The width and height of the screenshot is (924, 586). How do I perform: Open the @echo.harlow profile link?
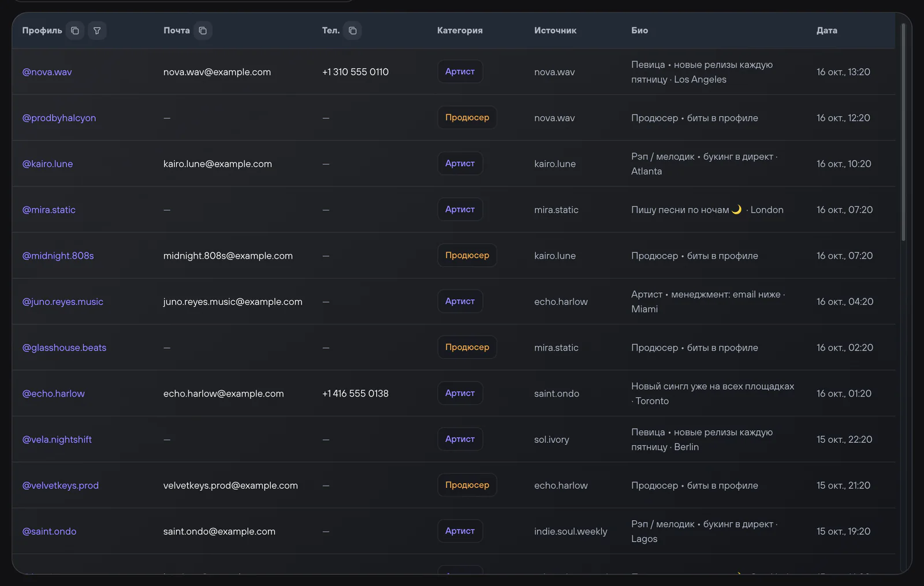pyautogui.click(x=53, y=394)
